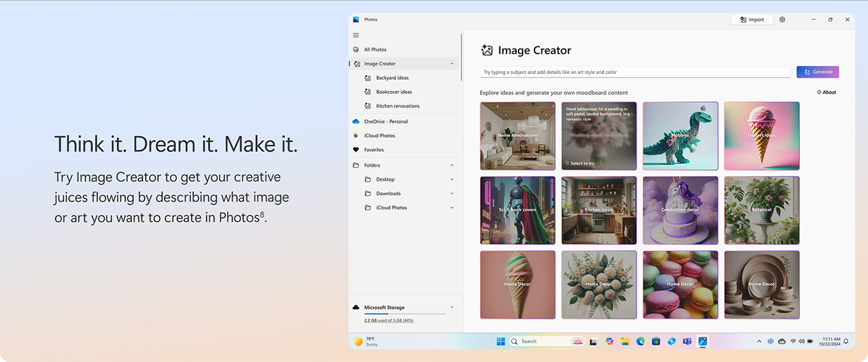
Task: Select All Photos in the sidebar
Action: (375, 50)
